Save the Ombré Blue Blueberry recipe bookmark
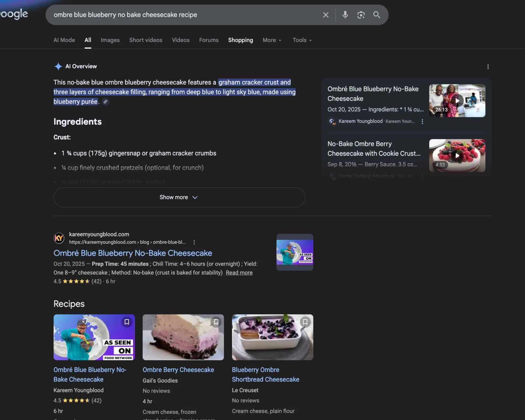This screenshot has height=420, width=525. (127, 322)
